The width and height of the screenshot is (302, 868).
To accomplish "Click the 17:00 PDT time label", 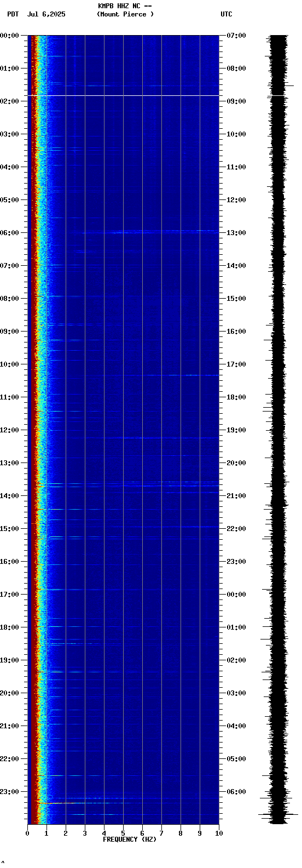I will 9,595.
